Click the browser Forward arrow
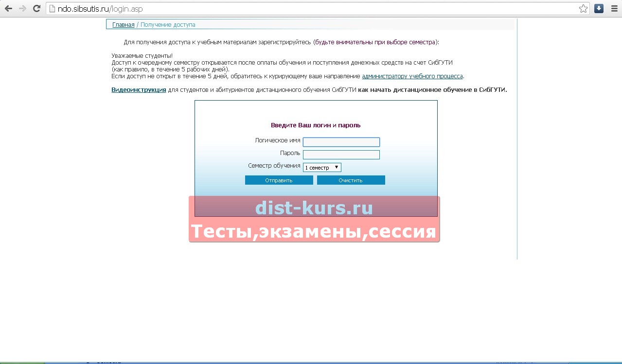 tap(22, 9)
